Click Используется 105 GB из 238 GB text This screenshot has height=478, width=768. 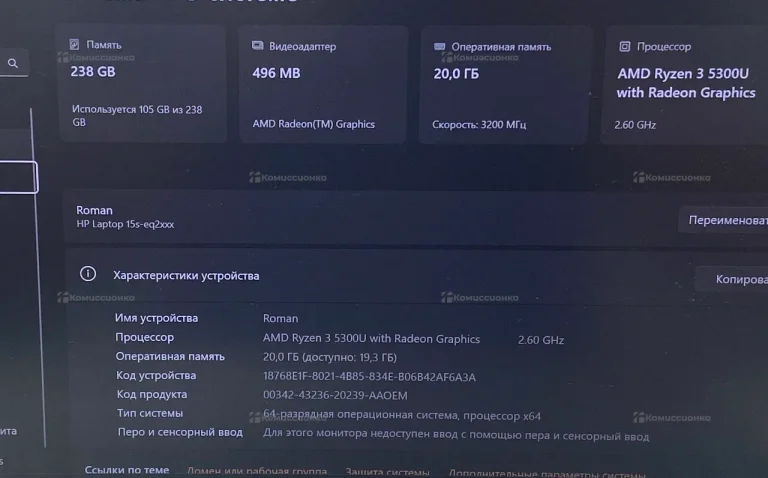click(137, 116)
